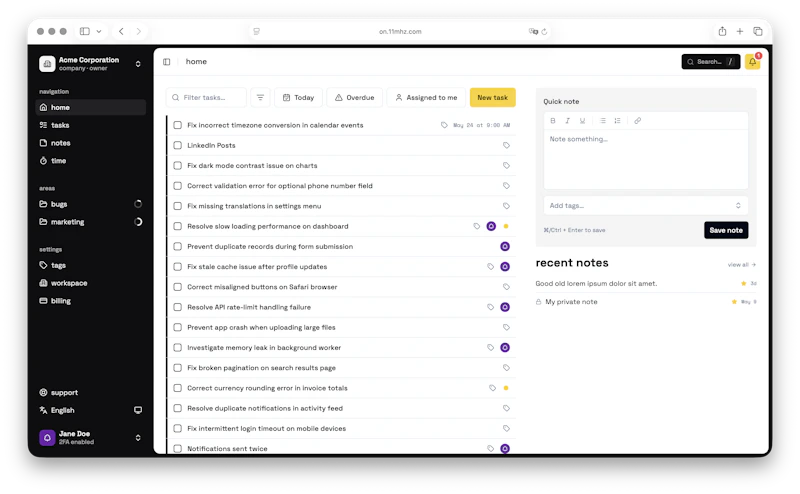Check the Resolve slow loading performance task
800x494 pixels.
coord(178,226)
